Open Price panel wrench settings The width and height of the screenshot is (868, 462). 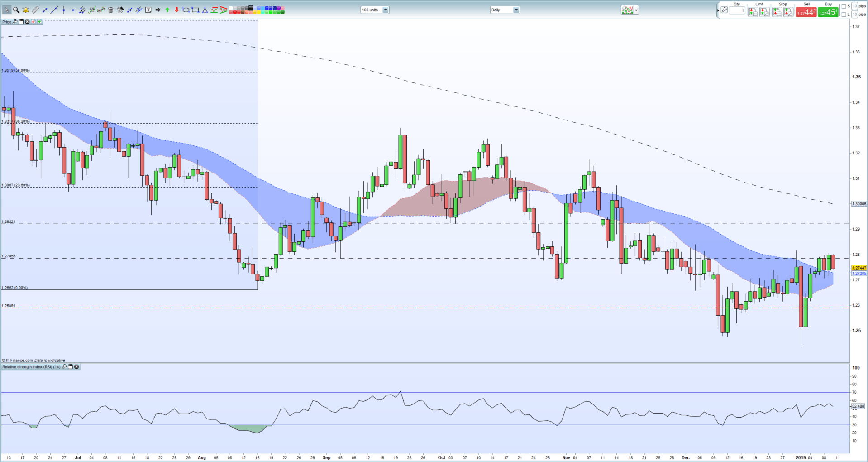click(x=15, y=22)
